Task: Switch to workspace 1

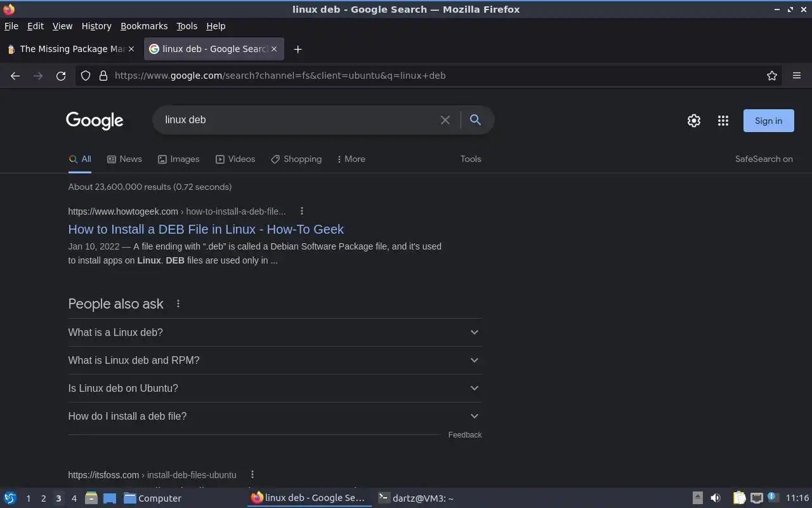Action: point(28,498)
